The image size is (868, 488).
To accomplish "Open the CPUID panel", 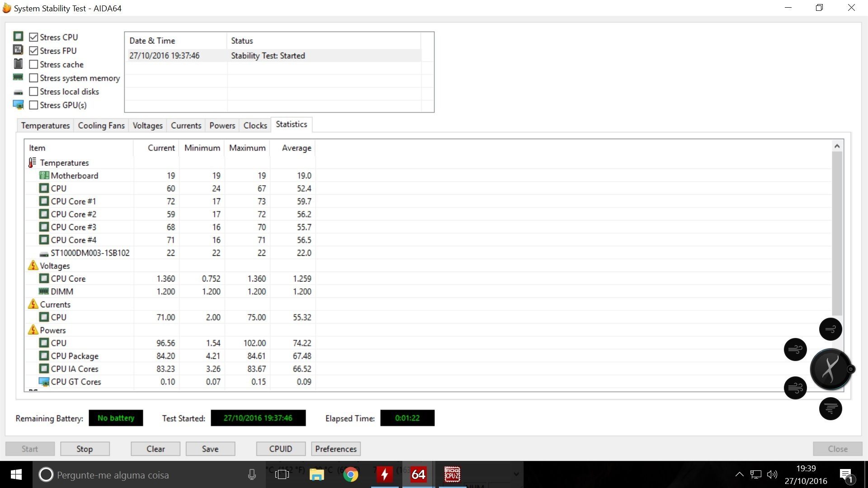I will pyautogui.click(x=281, y=449).
